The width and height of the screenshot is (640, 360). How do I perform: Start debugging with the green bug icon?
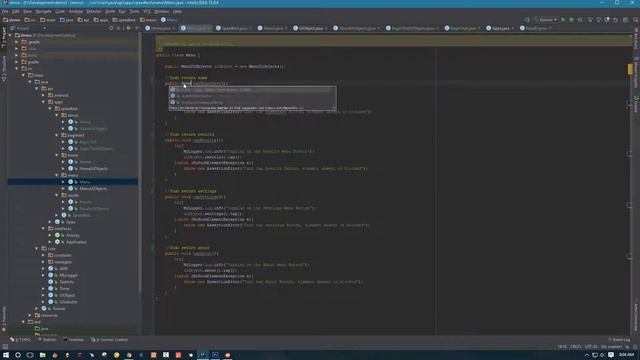[x=571, y=20]
